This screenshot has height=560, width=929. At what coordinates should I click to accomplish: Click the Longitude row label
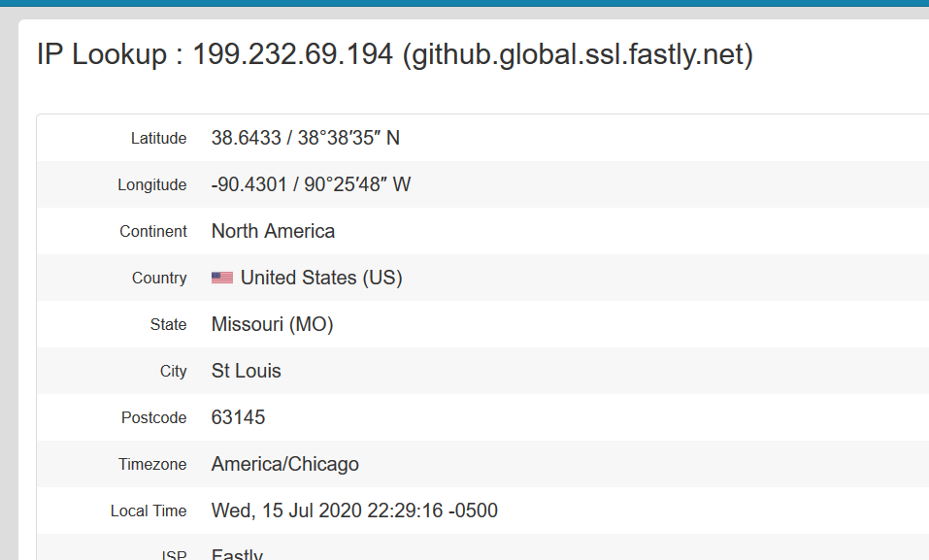[x=152, y=184]
